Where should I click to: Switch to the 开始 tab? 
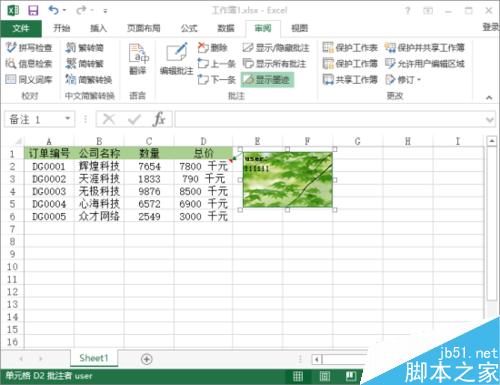click(62, 28)
